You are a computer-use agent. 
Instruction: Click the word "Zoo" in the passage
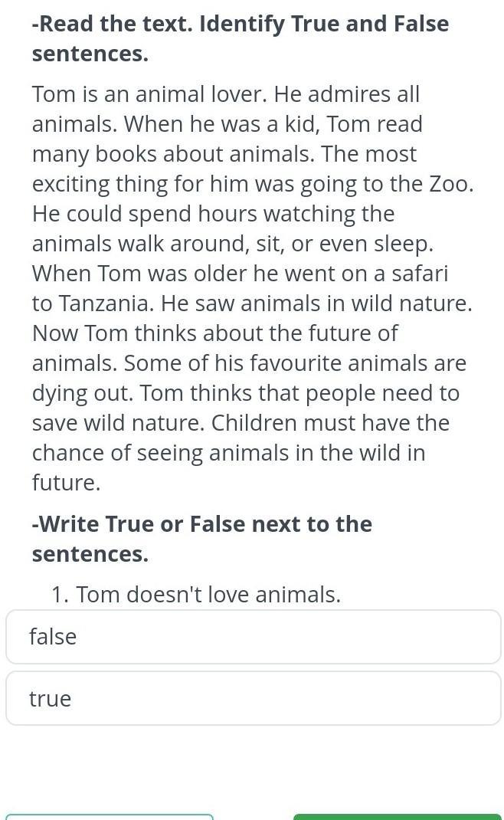point(451,184)
